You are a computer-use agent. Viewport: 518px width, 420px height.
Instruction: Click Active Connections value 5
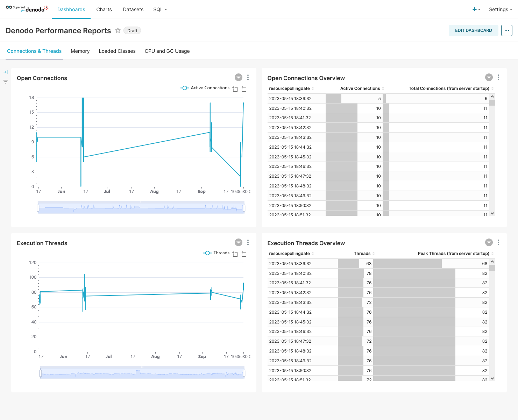coord(379,99)
